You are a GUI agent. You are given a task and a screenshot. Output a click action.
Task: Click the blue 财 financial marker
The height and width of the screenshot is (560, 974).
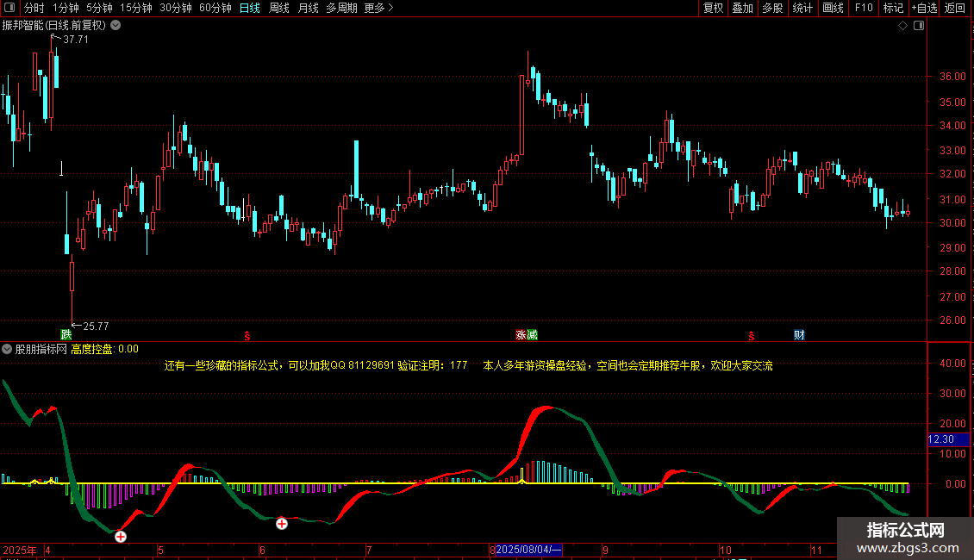pos(799,334)
